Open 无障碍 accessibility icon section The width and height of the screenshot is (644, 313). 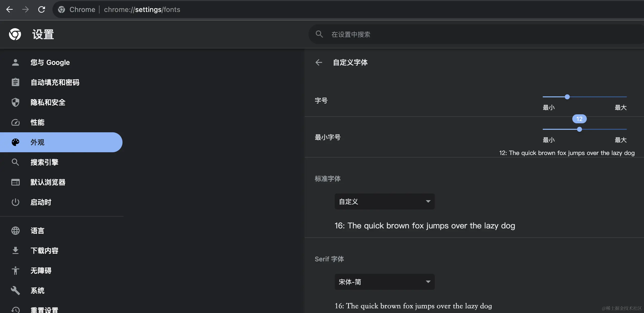(x=15, y=271)
